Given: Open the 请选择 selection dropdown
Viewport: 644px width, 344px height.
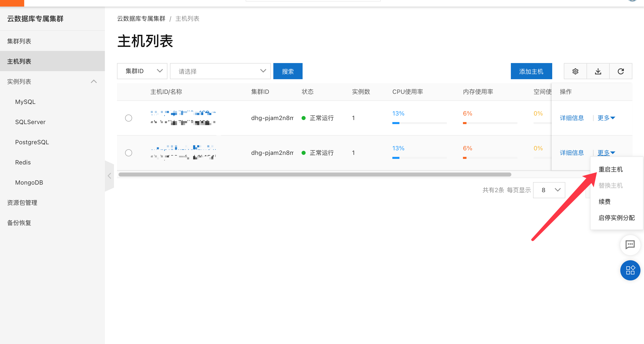Looking at the screenshot, I should pos(220,71).
